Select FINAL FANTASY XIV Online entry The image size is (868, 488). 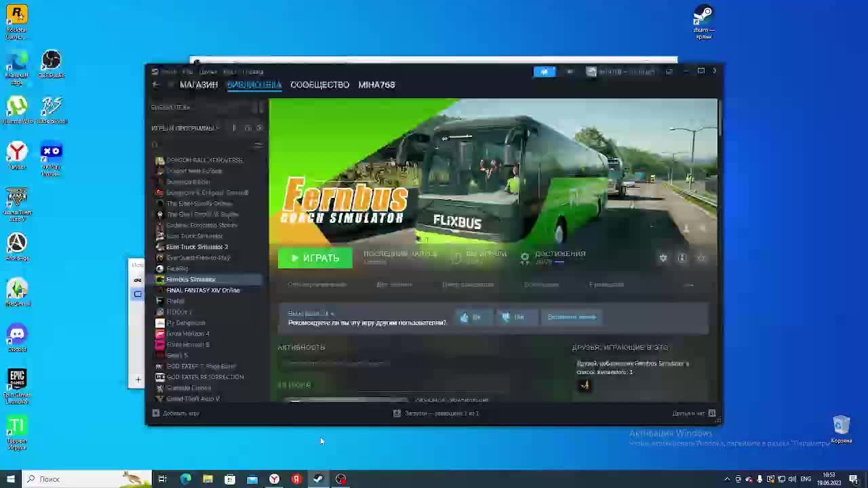tap(203, 290)
